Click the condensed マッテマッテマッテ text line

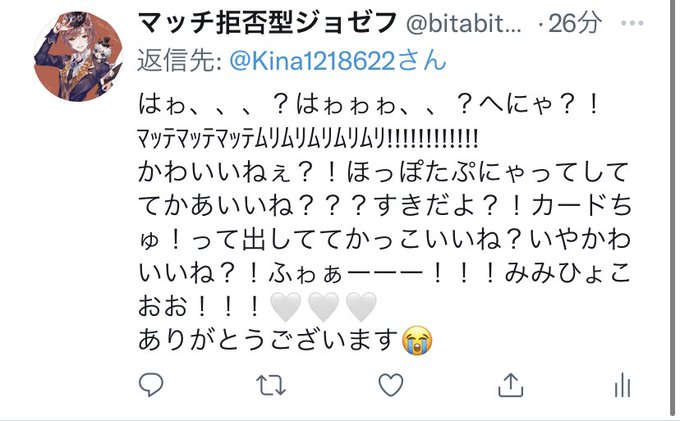click(x=307, y=140)
